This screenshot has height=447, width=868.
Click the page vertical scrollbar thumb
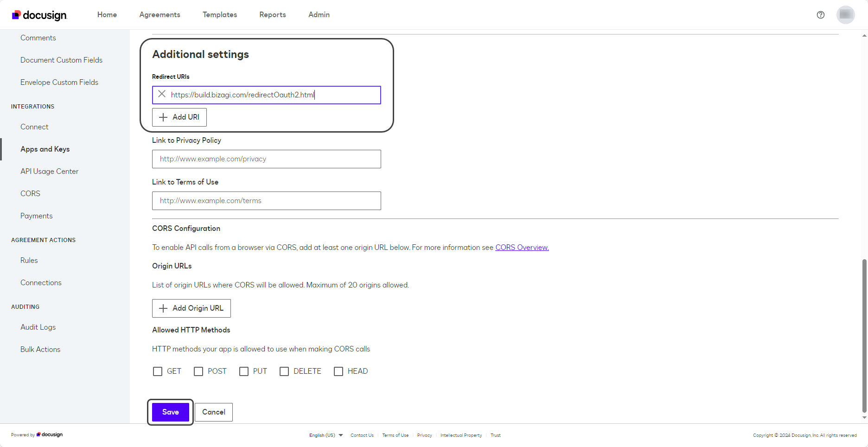864,336
